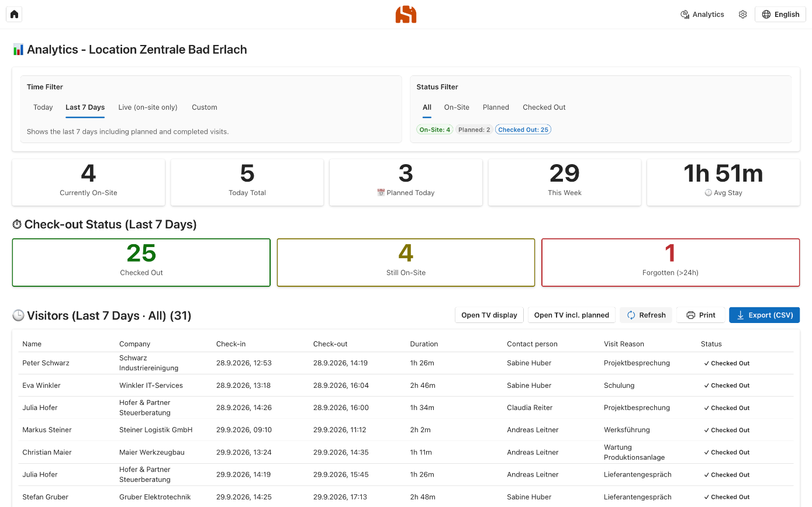Click the green Checked Out status box
The height and width of the screenshot is (507, 812).
point(141,262)
